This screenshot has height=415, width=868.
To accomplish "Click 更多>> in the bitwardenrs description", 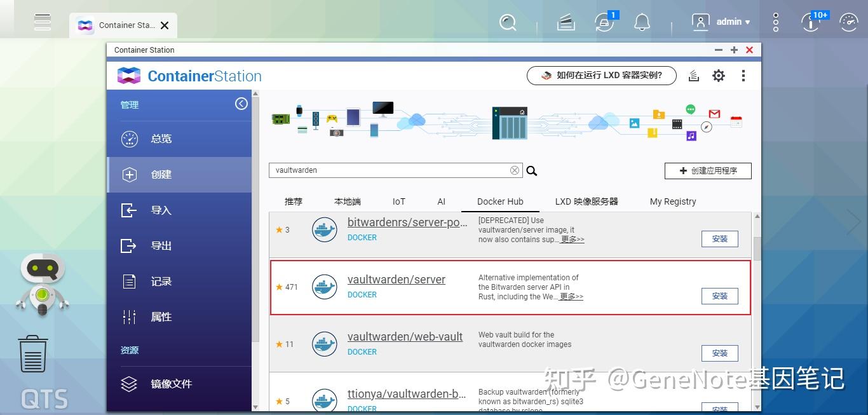I will 572,240.
